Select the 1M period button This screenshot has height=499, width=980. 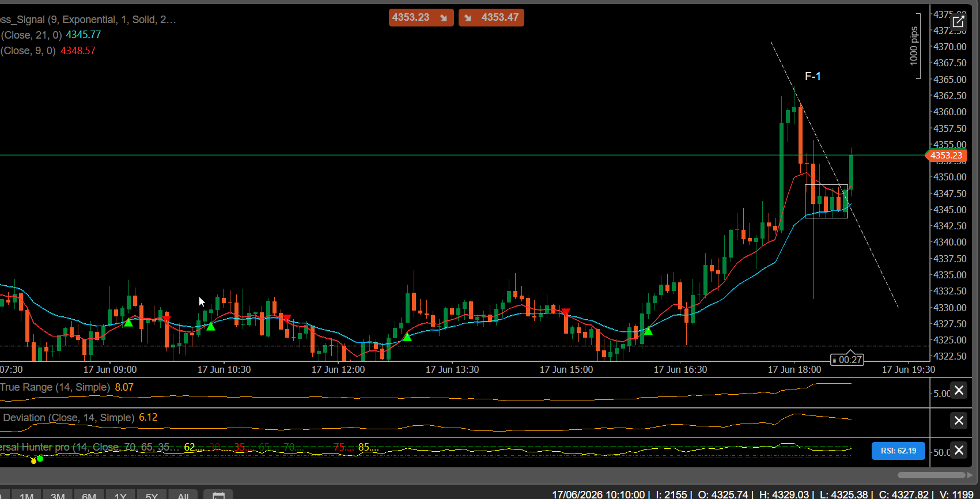click(x=27, y=495)
